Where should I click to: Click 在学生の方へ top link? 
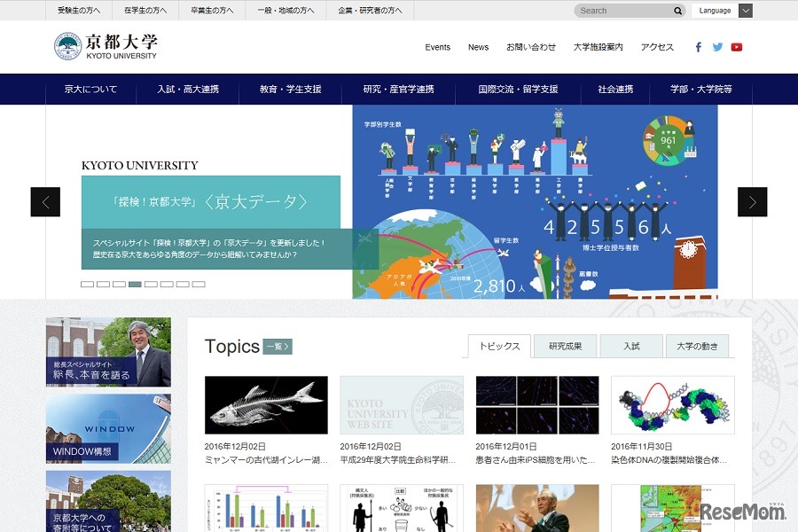[x=145, y=10]
